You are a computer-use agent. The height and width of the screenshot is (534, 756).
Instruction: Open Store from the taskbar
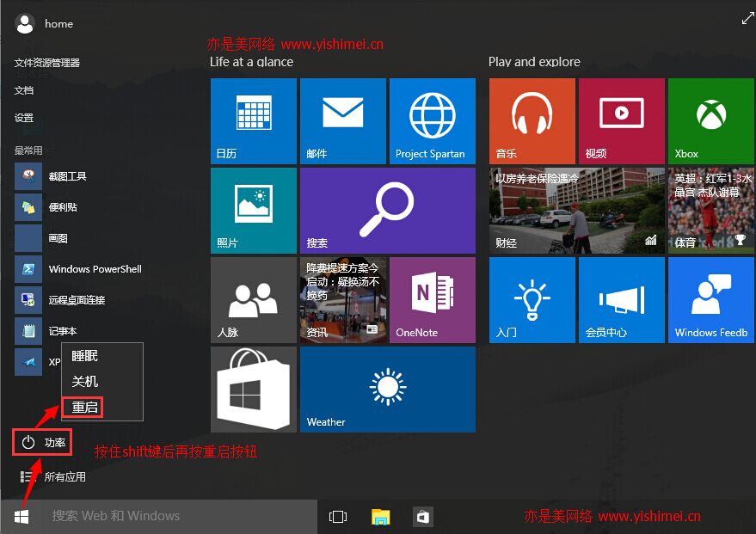click(x=423, y=517)
